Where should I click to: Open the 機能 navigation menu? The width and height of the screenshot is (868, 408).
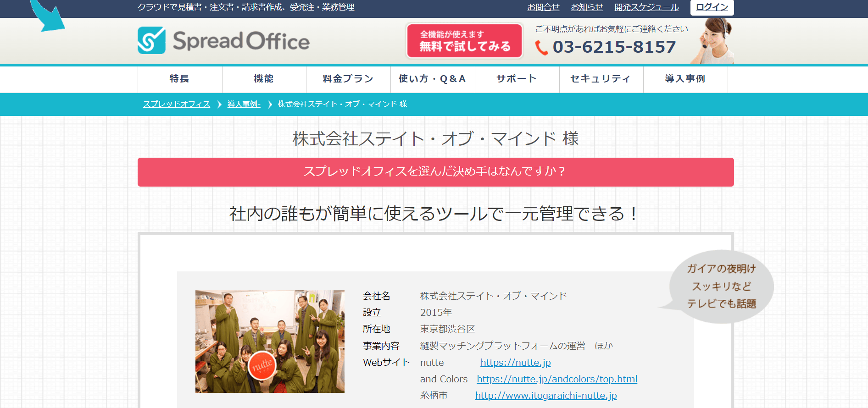264,79
